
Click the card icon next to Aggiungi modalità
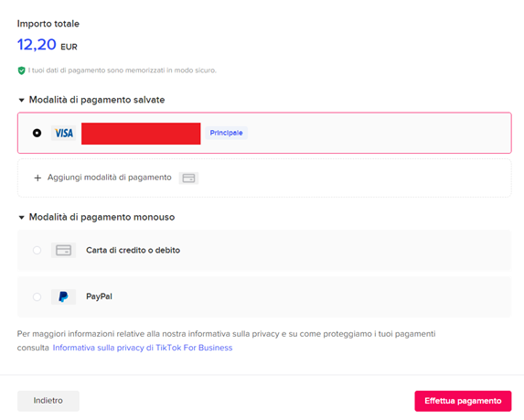(188, 178)
